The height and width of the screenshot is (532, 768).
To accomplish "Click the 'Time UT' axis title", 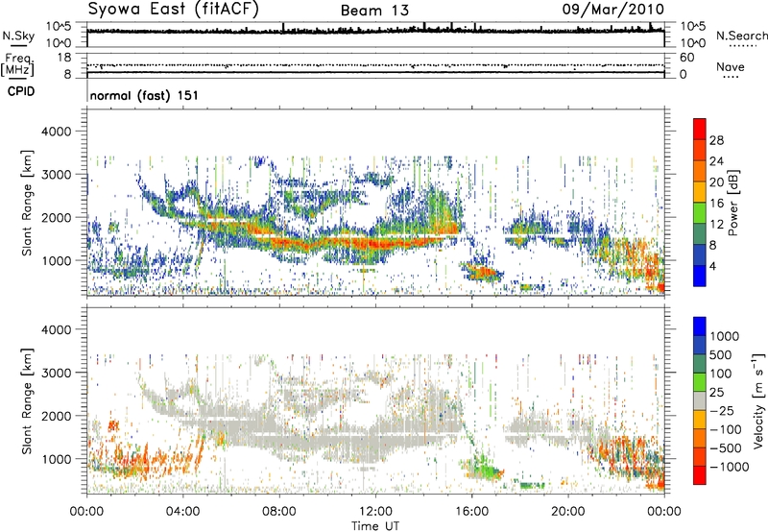I will tap(375, 525).
